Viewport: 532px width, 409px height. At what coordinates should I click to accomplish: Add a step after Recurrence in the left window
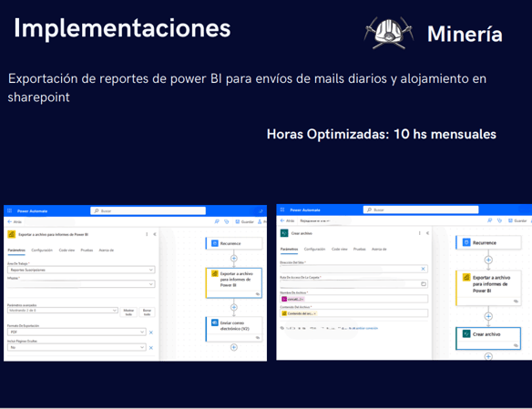234,259
